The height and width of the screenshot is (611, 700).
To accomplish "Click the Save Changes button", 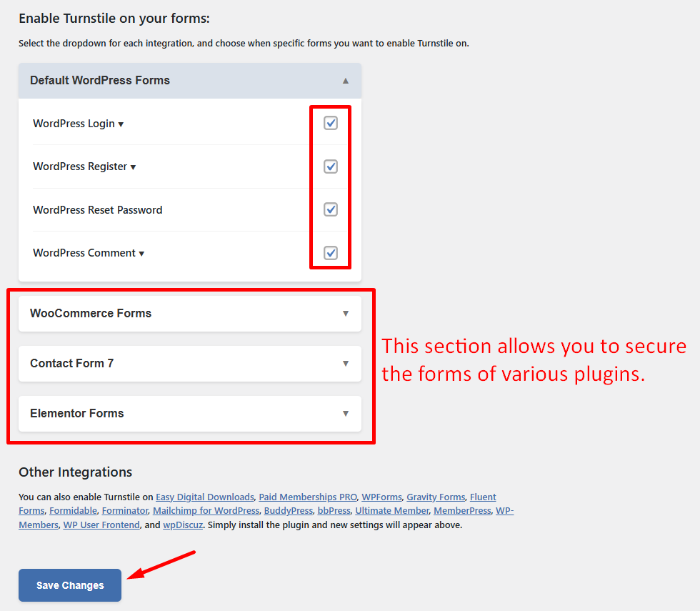I will coord(70,585).
